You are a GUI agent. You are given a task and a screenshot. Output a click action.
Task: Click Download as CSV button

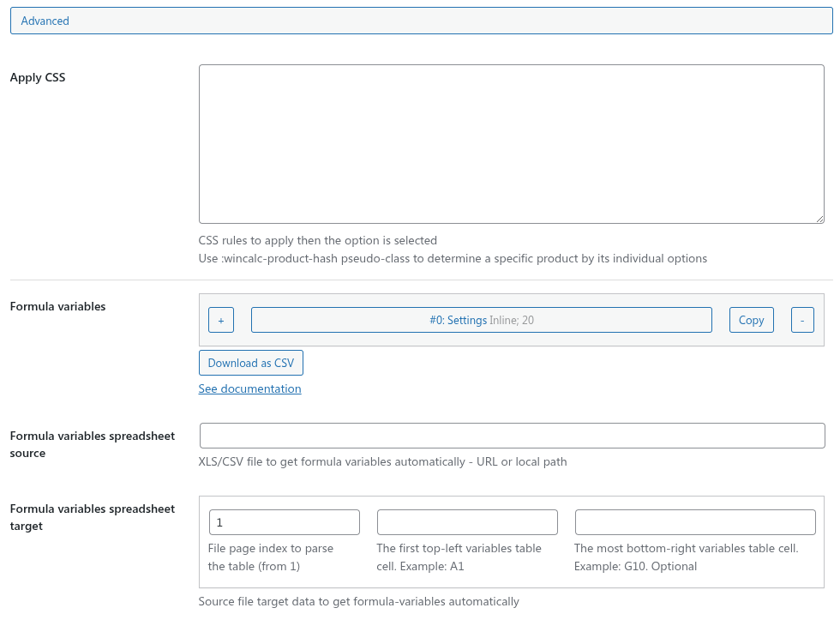tap(250, 363)
